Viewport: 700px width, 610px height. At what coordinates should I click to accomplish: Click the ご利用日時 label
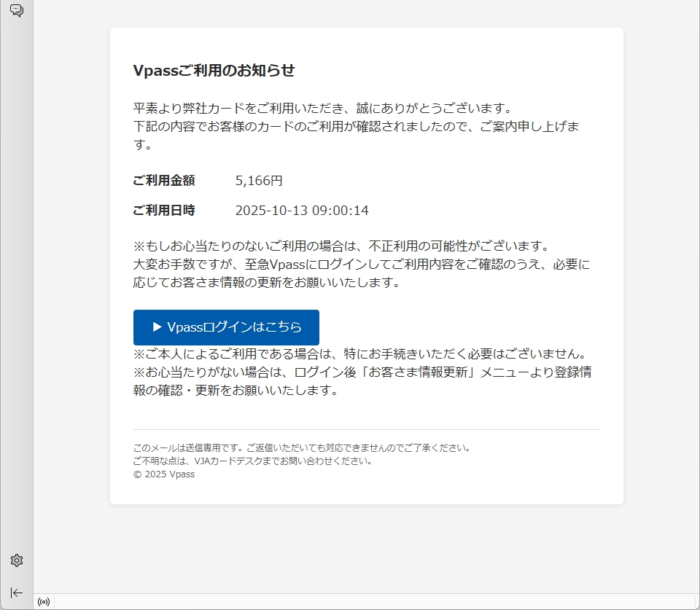164,211
